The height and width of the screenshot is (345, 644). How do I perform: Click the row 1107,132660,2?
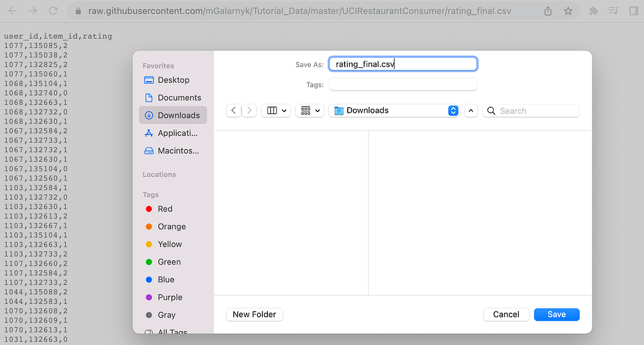36,264
